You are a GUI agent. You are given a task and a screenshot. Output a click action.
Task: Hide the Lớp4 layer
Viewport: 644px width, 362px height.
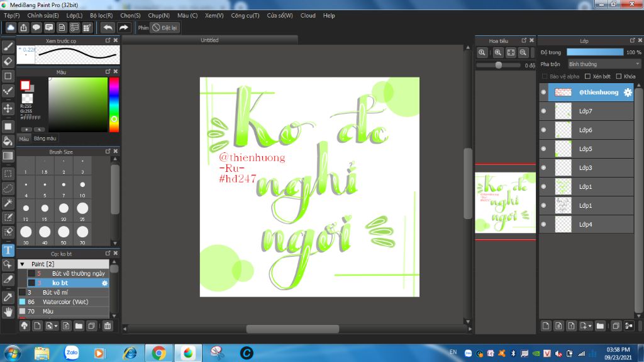coord(543,225)
